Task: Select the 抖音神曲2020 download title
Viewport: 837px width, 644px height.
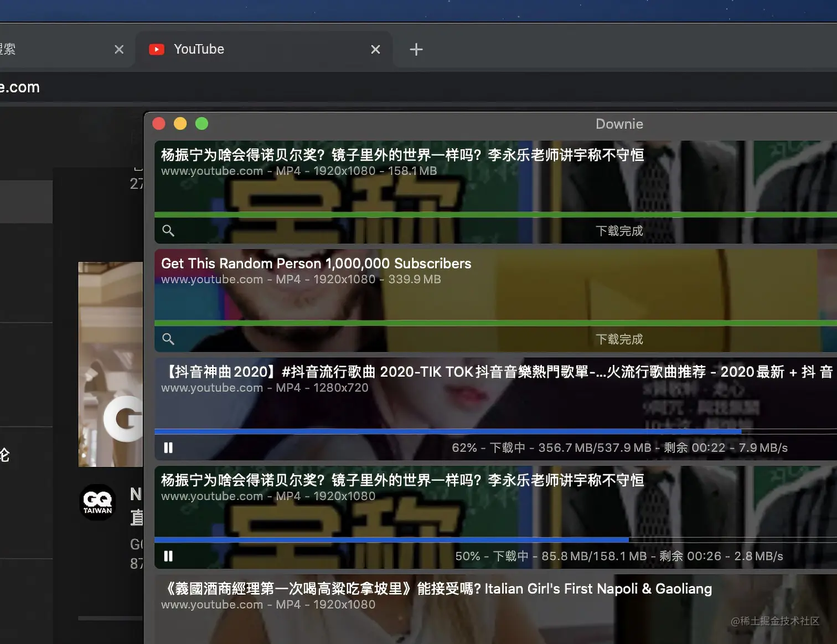Action: pos(497,372)
